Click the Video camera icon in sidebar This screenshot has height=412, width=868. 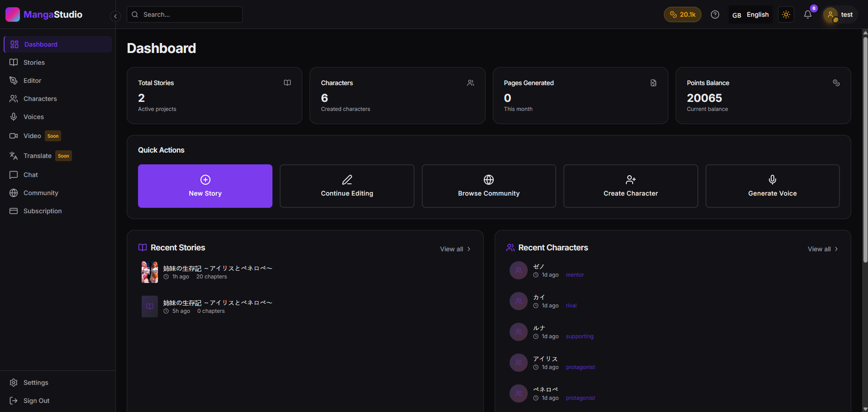click(x=14, y=136)
